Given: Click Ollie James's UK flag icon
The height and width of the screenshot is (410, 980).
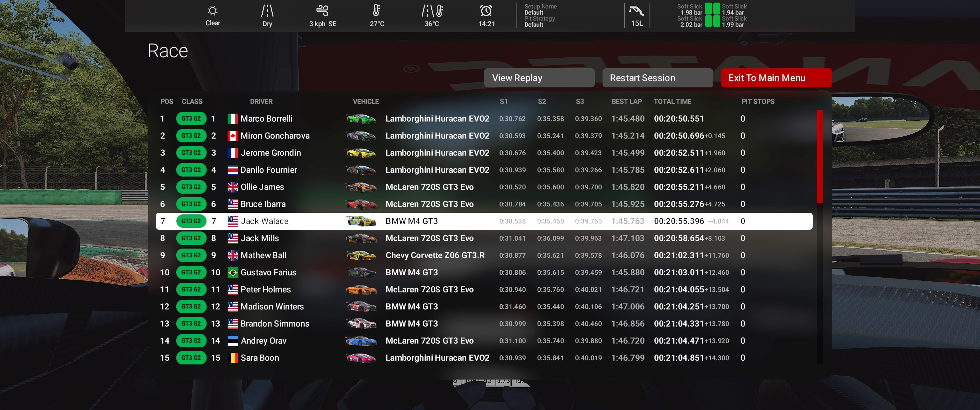Looking at the screenshot, I should [x=232, y=187].
